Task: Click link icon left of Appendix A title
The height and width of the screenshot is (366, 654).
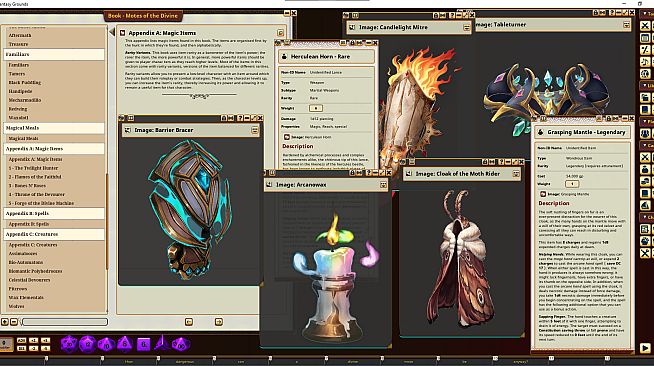Action: [x=123, y=33]
